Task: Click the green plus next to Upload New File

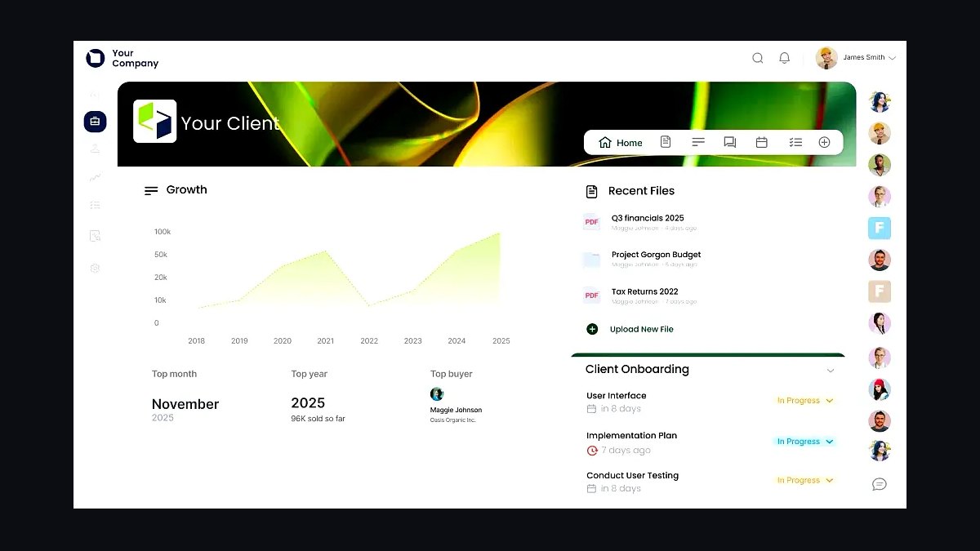Action: (592, 329)
